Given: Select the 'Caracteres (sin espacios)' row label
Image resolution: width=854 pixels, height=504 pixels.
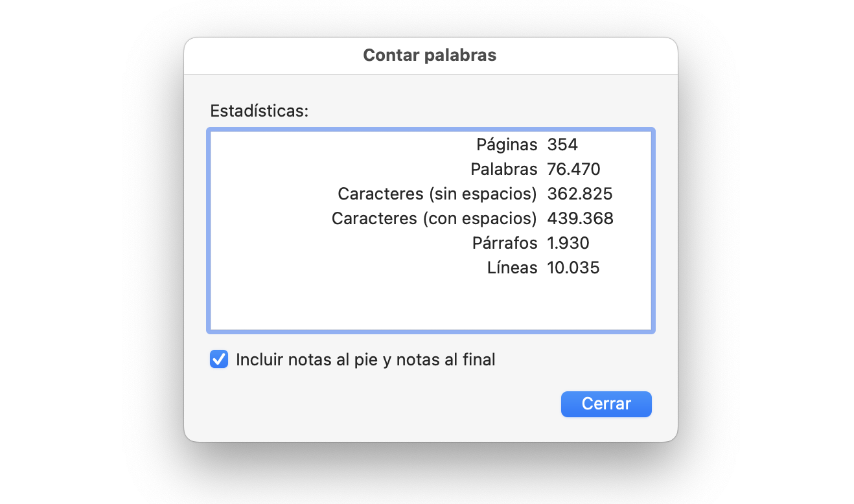Looking at the screenshot, I should (x=437, y=194).
